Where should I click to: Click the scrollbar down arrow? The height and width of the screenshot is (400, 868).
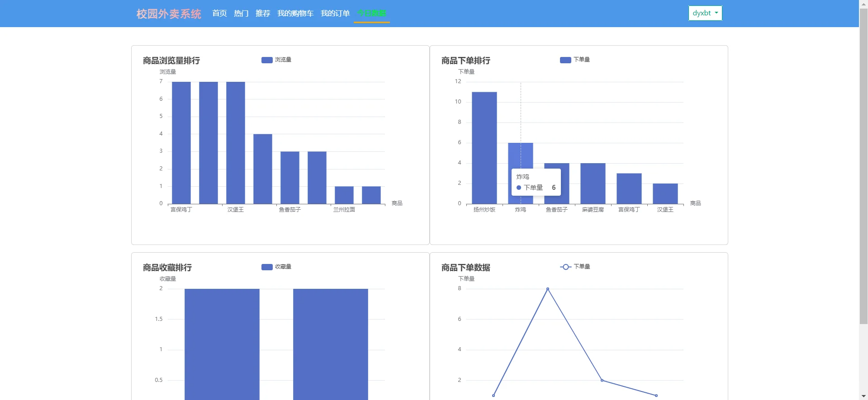click(x=863, y=396)
